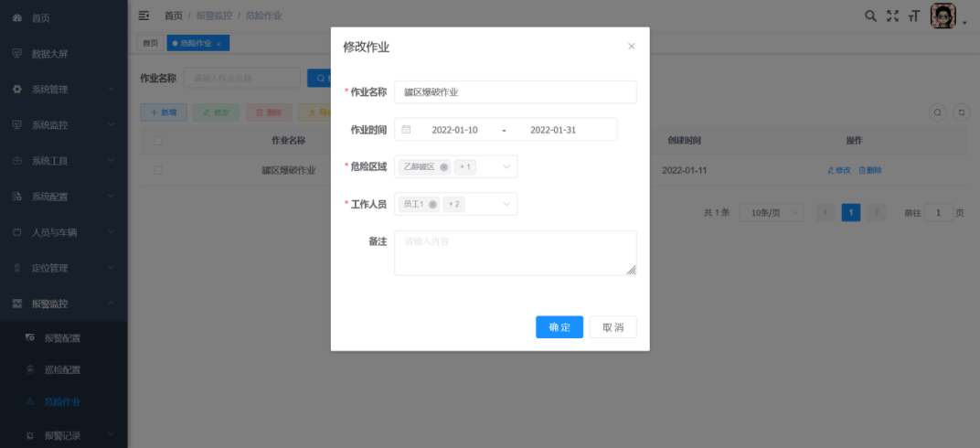Click the green 修改 toolbar button
This screenshot has height=448, width=980.
pyautogui.click(x=217, y=112)
